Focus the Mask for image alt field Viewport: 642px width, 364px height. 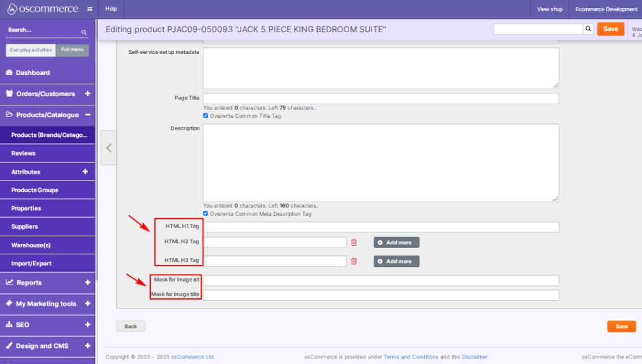(x=381, y=280)
